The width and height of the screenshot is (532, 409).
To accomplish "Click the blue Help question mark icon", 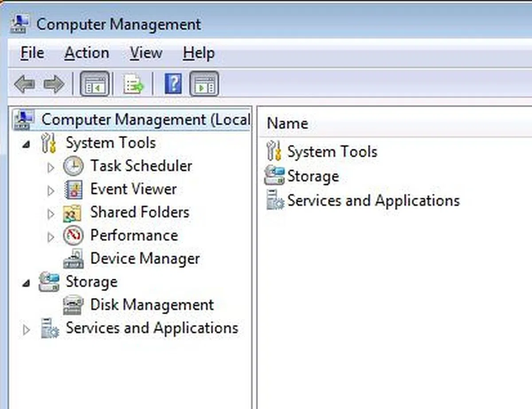I will tap(173, 84).
